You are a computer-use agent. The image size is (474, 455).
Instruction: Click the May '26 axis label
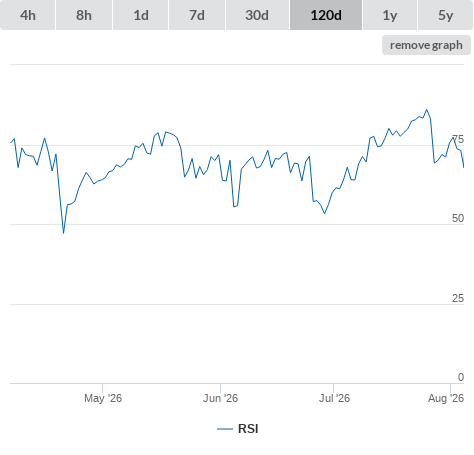[103, 398]
